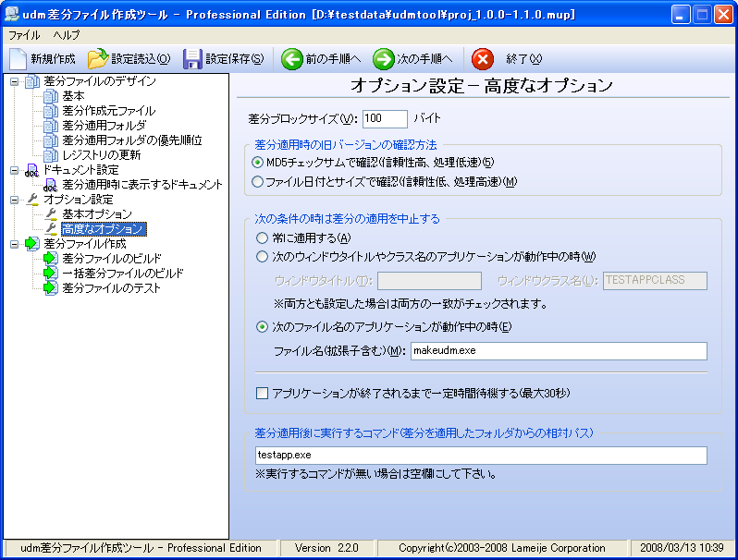Click the 新規作成 new document icon

[x=19, y=59]
